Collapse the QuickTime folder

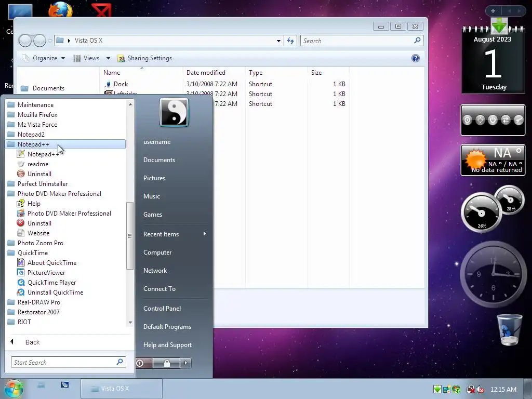click(x=33, y=253)
